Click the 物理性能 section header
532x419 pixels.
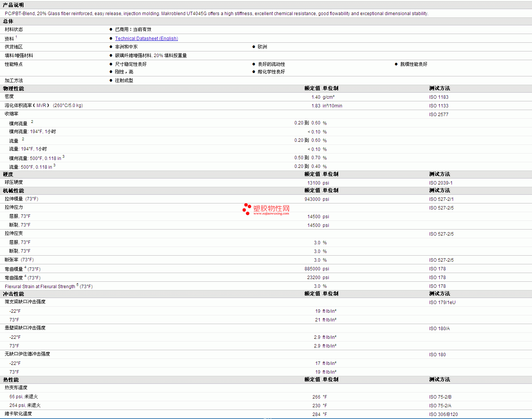(x=13, y=88)
